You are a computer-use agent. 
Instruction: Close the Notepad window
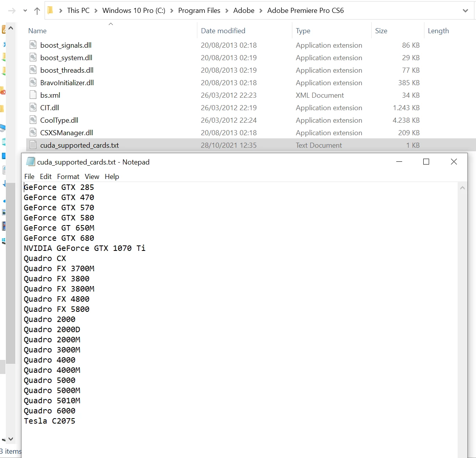click(454, 162)
